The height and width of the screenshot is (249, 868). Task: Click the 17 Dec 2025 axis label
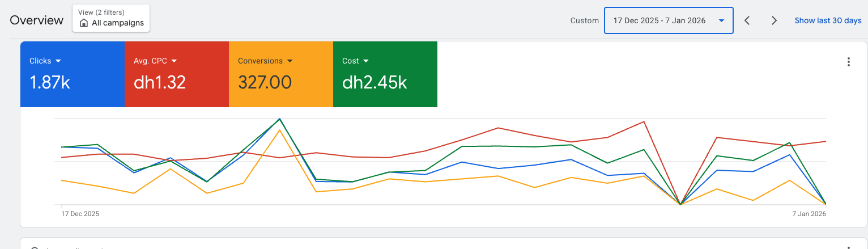tap(80, 214)
